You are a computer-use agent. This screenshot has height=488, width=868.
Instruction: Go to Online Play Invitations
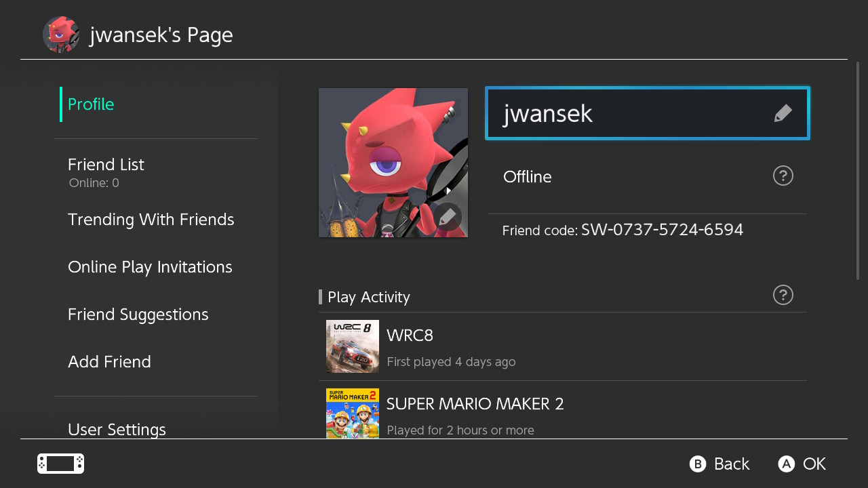point(150,267)
